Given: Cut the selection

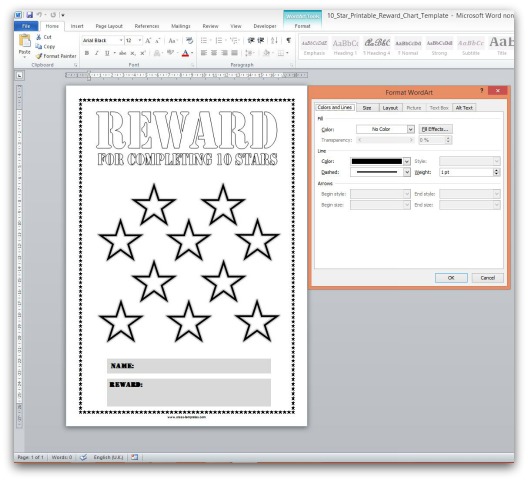Looking at the screenshot, I should pyautogui.click(x=44, y=37).
